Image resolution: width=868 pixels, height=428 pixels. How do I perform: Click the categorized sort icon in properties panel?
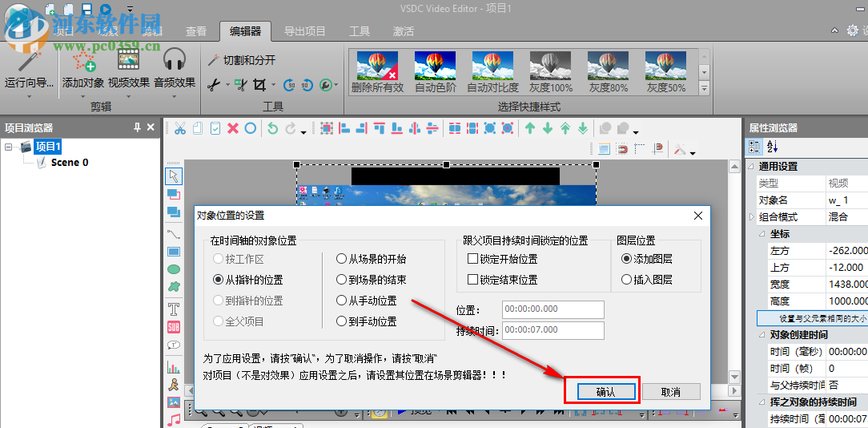754,147
